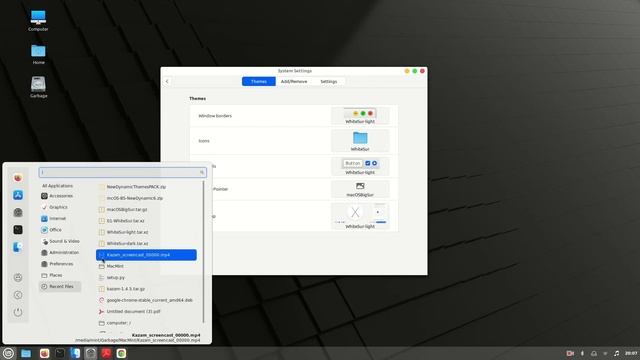Screen dimensions: 640x360
Task: Open the Icons theme chooser showing WhiteSur
Action: coord(360,141)
